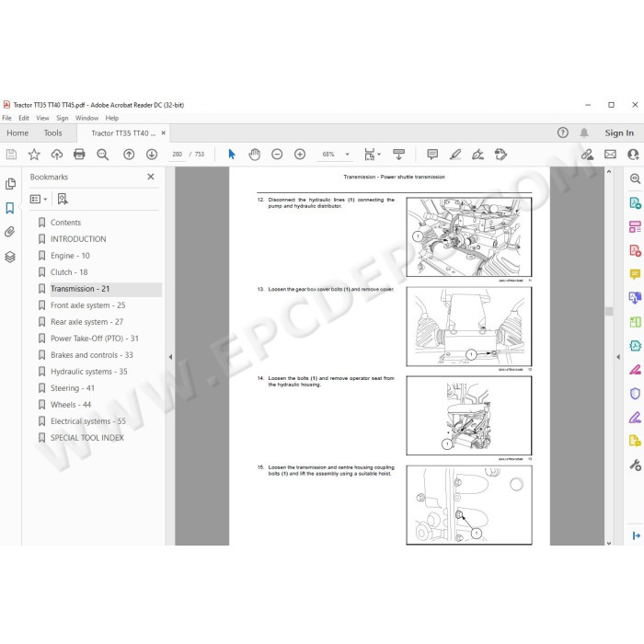Viewport: 644px width, 644px height.
Task: Close the Tractor TT35 document tab
Action: 164,133
